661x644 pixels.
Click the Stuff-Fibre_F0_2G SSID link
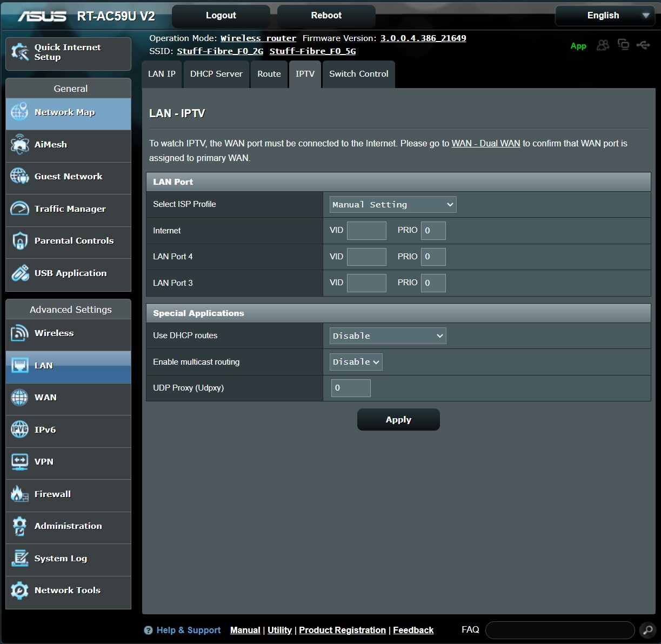pos(220,51)
